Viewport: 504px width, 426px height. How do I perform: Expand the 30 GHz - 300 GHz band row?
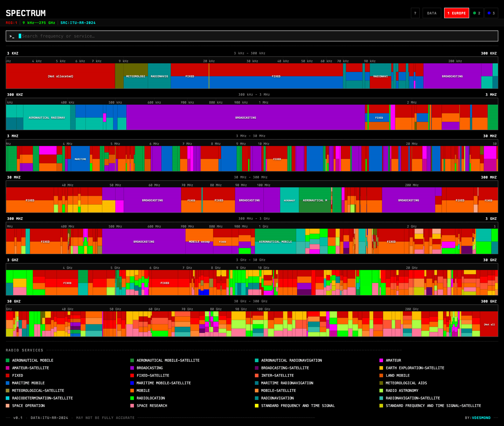[250, 301]
